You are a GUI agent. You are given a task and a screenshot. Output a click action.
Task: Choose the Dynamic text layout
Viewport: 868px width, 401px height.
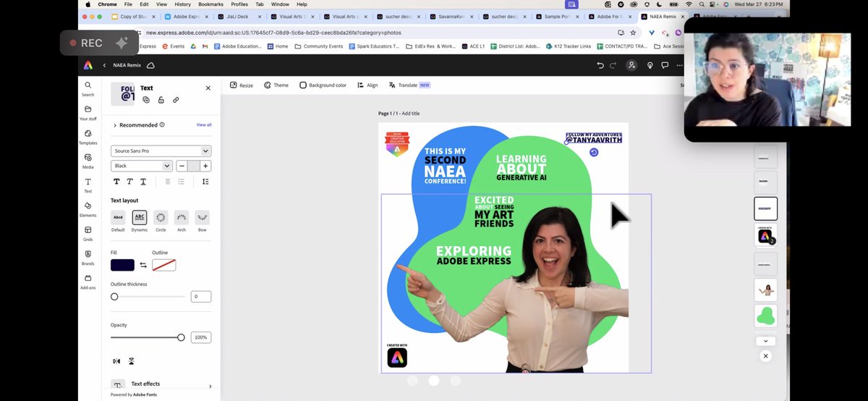click(140, 220)
